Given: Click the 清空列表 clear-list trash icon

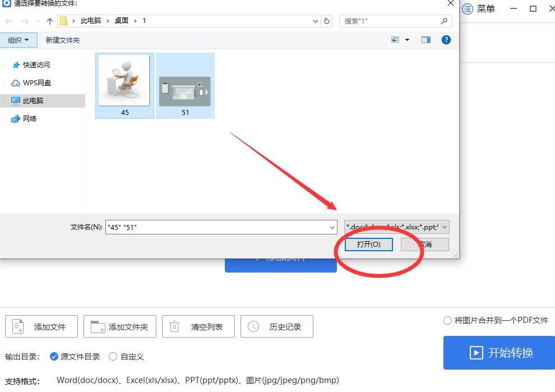Looking at the screenshot, I should (x=174, y=326).
